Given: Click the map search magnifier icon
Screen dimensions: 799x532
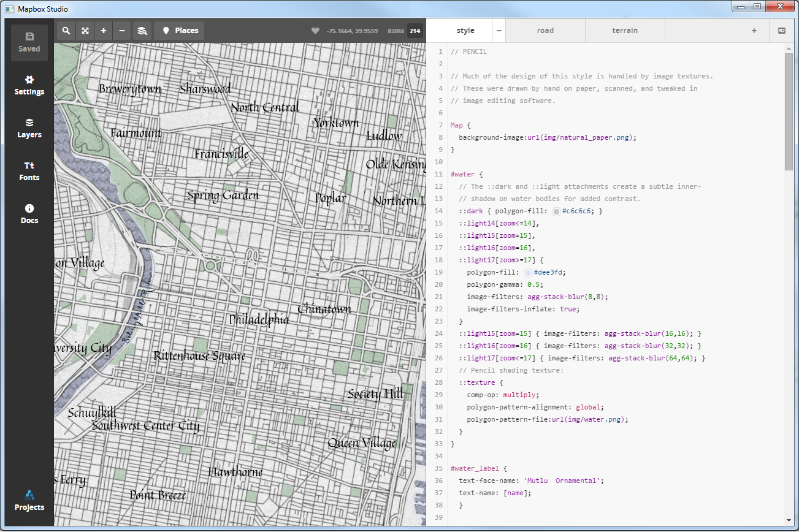Looking at the screenshot, I should pyautogui.click(x=66, y=31).
